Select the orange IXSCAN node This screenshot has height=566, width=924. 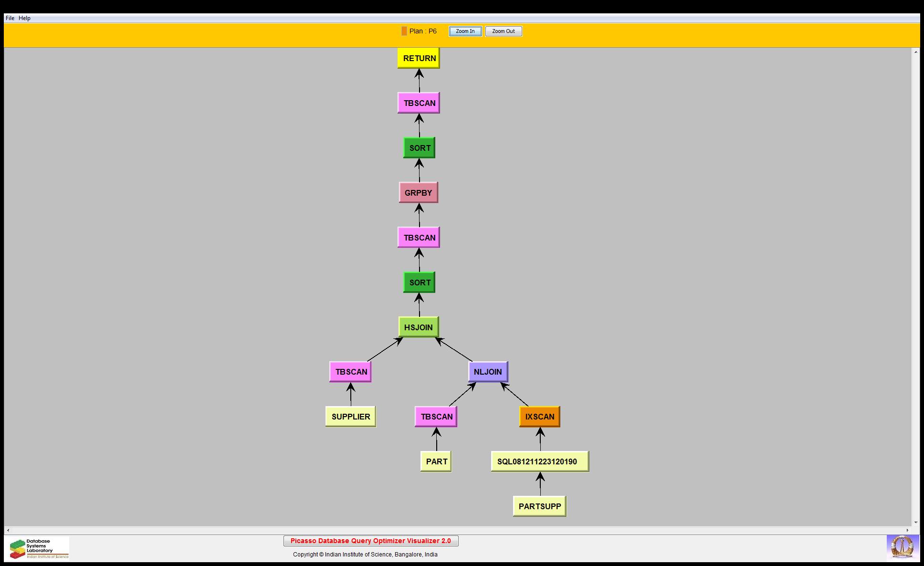tap(539, 417)
